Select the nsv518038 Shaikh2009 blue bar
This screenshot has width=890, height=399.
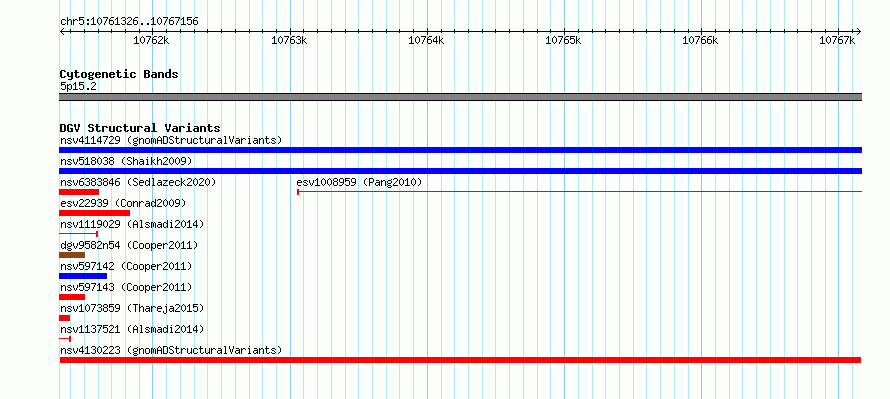coord(460,171)
